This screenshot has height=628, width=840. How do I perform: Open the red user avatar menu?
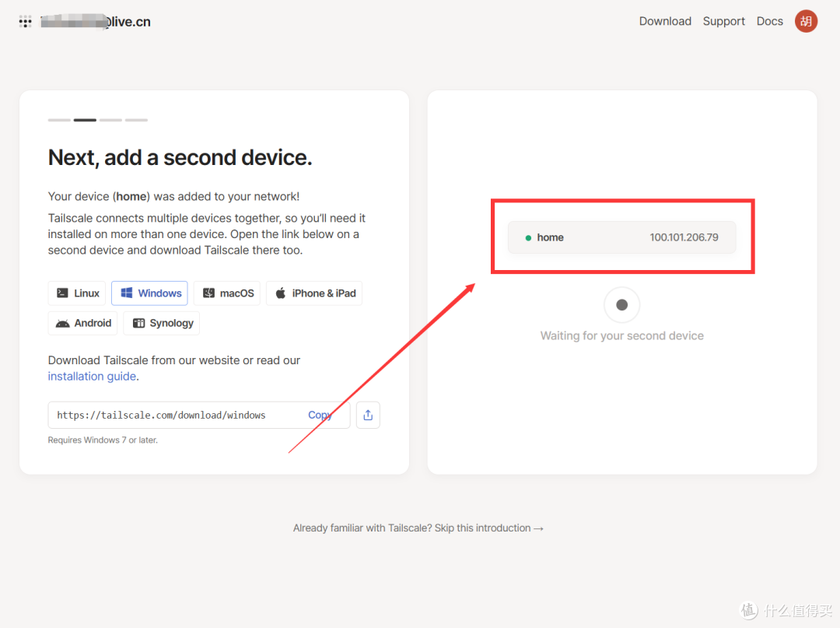point(806,22)
